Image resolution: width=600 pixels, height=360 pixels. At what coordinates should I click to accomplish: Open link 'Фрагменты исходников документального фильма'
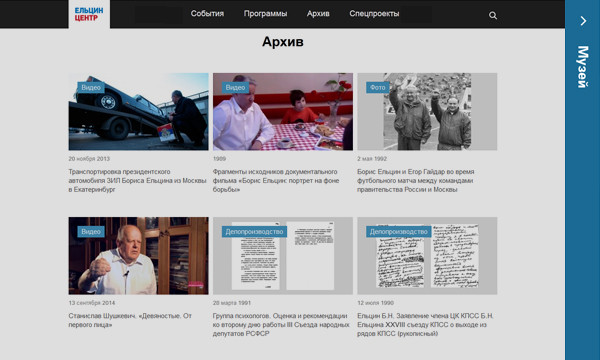point(276,181)
